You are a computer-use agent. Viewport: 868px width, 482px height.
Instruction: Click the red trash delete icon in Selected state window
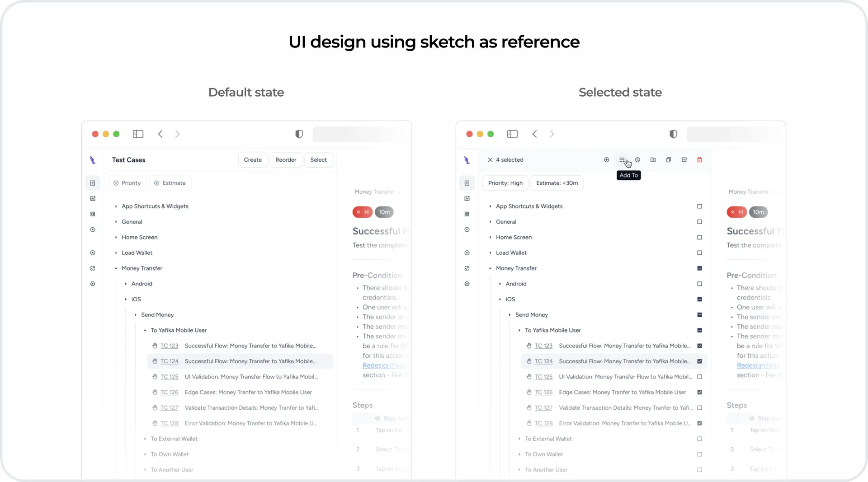[699, 160]
